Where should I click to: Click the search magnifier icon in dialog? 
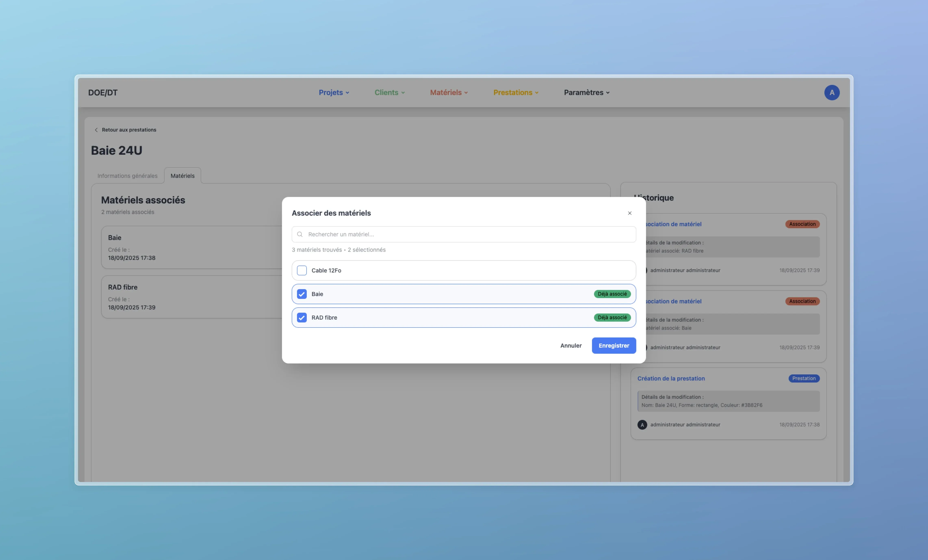300,234
